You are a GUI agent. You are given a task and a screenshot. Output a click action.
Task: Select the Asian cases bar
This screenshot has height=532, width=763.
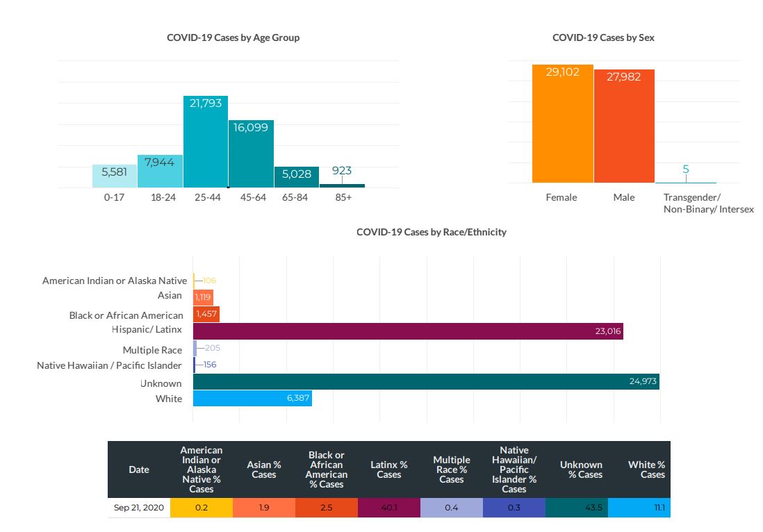[x=203, y=297]
